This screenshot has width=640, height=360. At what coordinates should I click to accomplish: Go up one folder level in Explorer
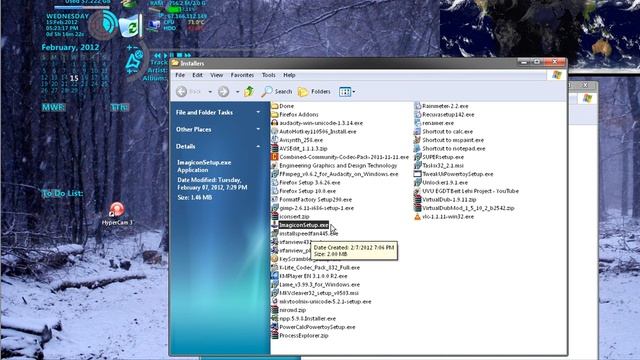pyautogui.click(x=249, y=91)
